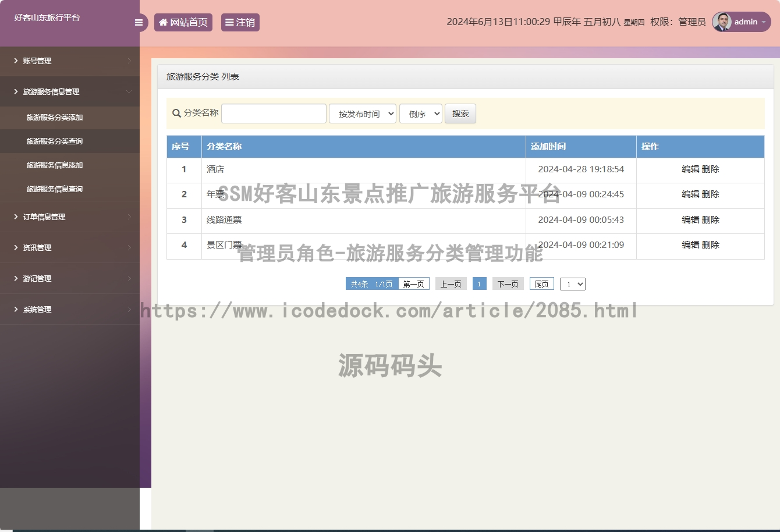
Task: Focus the 分类名称 search input
Action: (x=274, y=114)
